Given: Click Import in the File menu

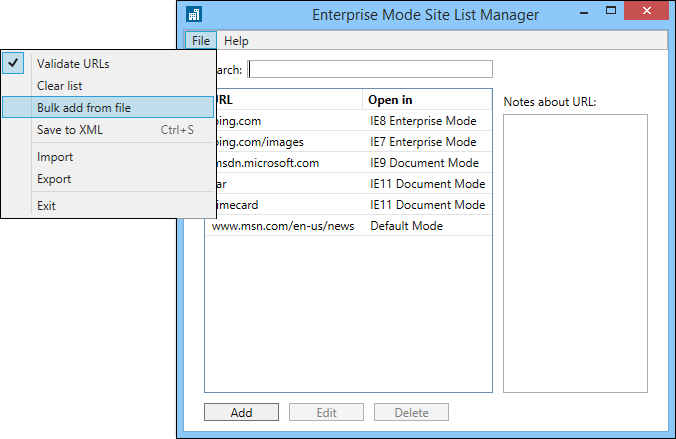Looking at the screenshot, I should pyautogui.click(x=55, y=157).
